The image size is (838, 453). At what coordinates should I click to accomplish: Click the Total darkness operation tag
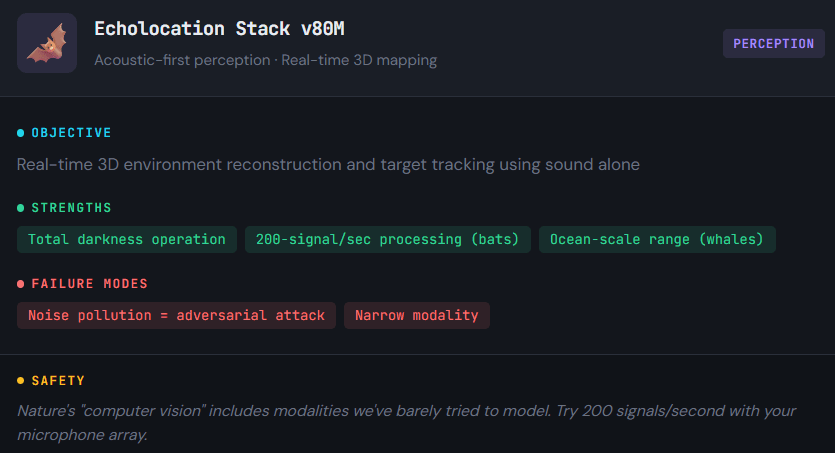pyautogui.click(x=127, y=239)
